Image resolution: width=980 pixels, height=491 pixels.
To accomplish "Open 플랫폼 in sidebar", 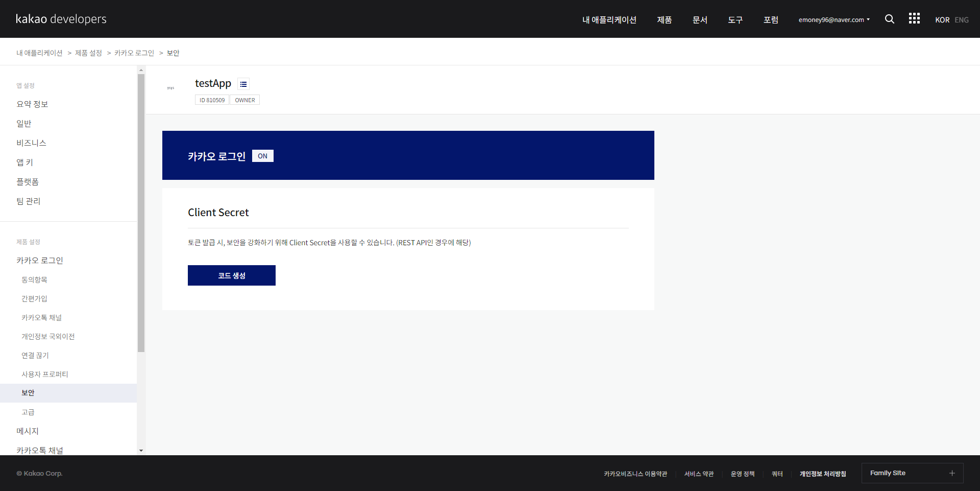I will point(28,182).
